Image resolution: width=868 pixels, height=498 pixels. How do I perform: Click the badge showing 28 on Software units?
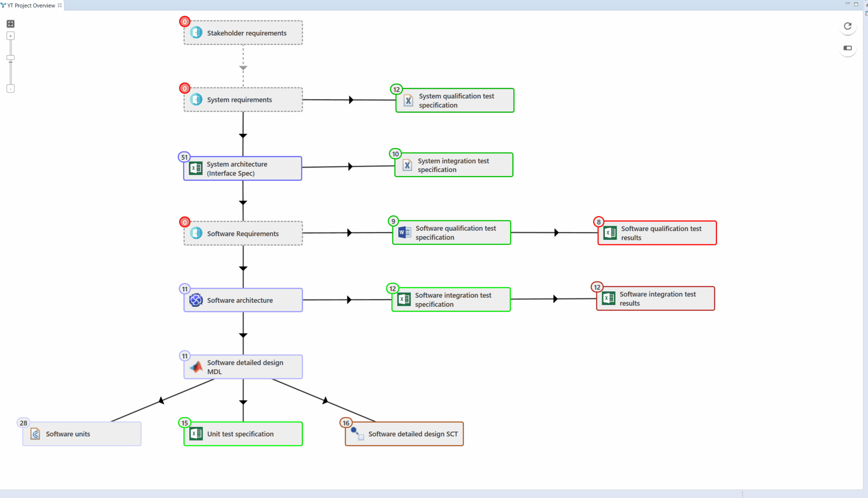point(23,423)
